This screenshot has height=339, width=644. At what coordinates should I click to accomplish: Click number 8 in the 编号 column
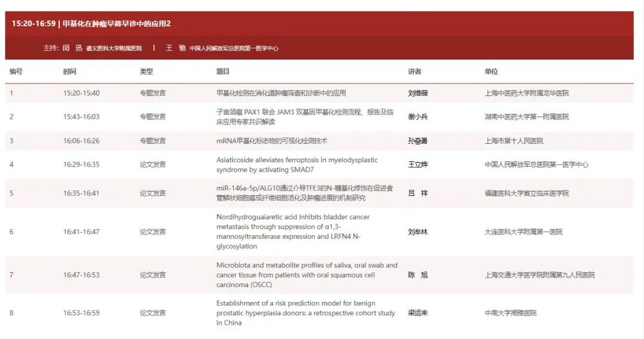coord(11,313)
